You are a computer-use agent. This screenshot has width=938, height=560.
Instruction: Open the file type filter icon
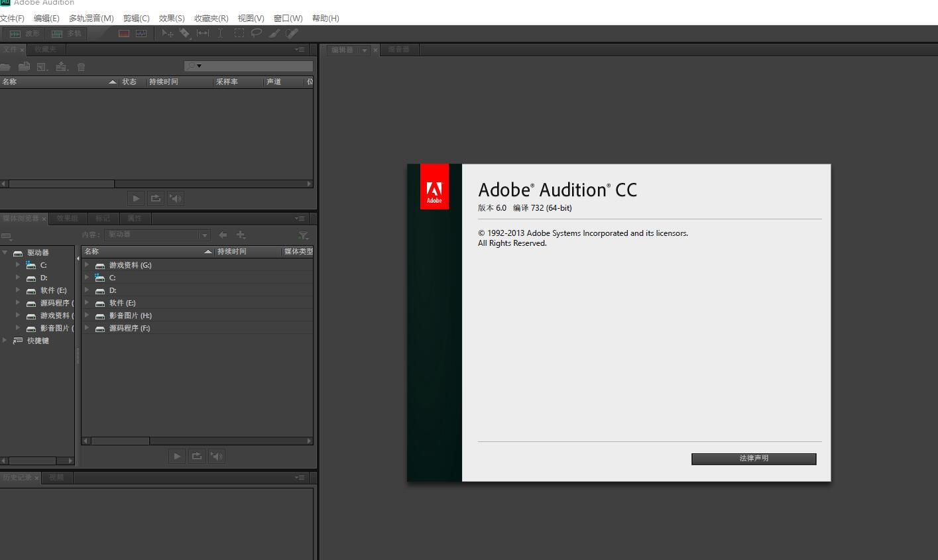303,235
